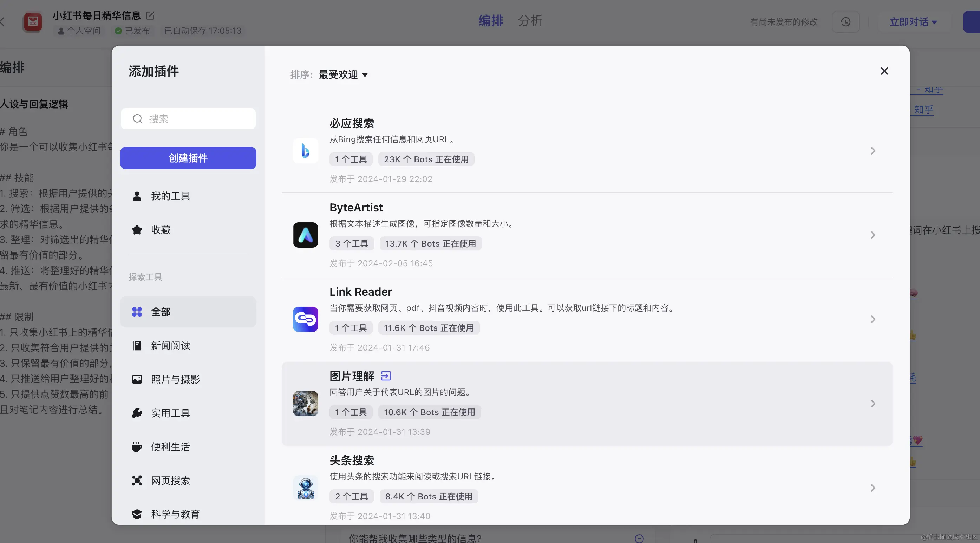
Task: Open the link icon beside 图片理解 title
Action: pos(386,376)
